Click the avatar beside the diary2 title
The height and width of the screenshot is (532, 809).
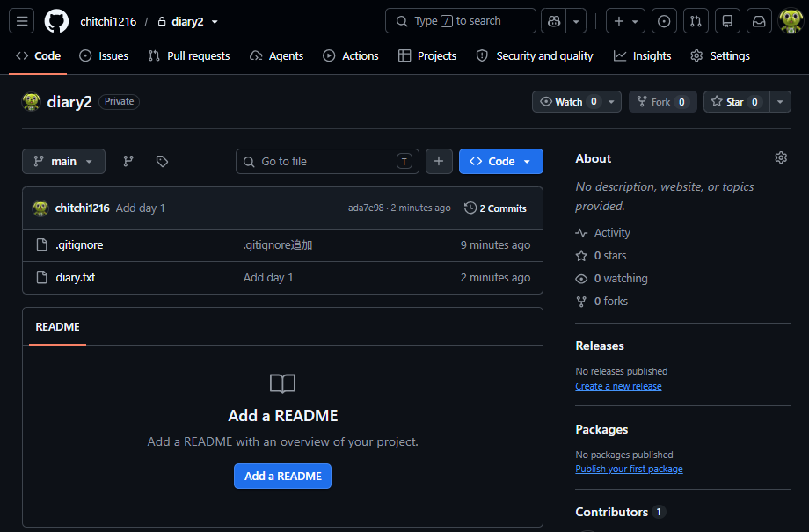31,102
